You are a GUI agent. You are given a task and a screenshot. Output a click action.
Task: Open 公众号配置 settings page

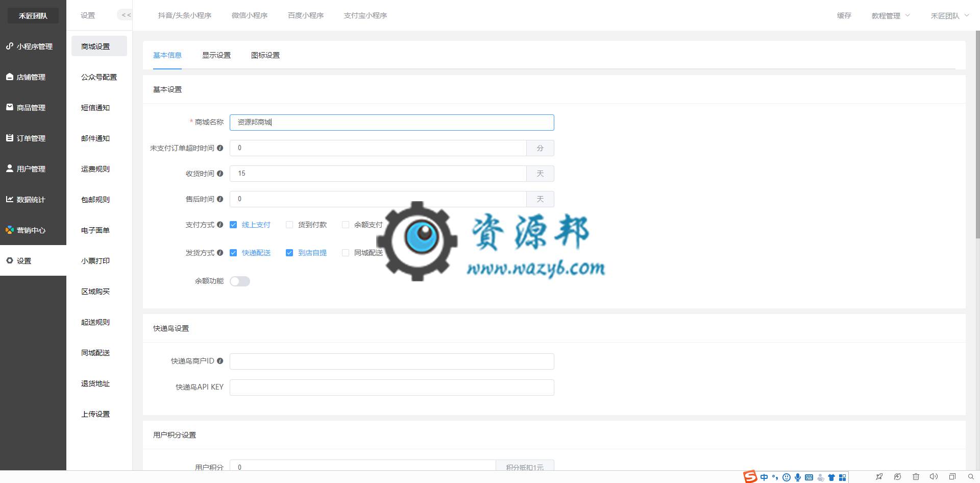[99, 77]
